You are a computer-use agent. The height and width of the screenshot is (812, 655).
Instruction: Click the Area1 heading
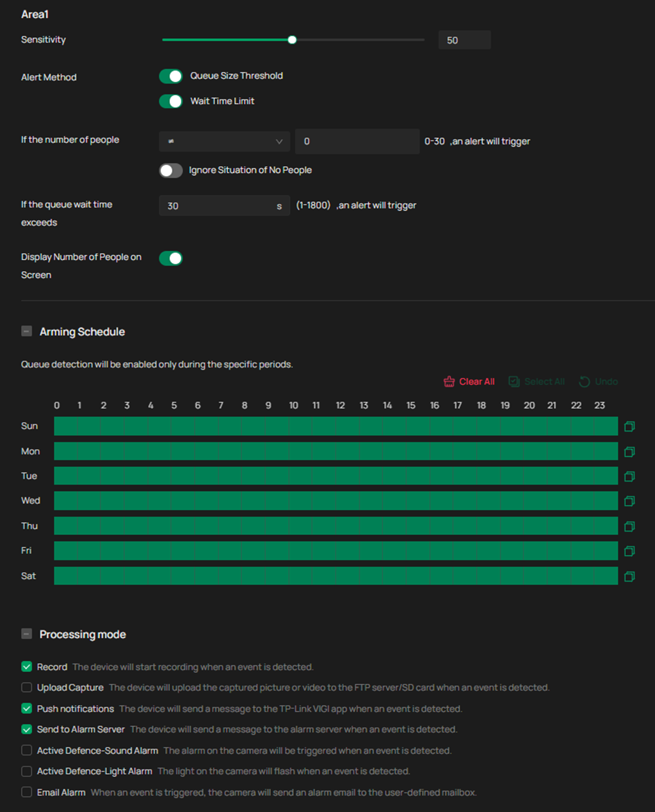click(x=35, y=15)
